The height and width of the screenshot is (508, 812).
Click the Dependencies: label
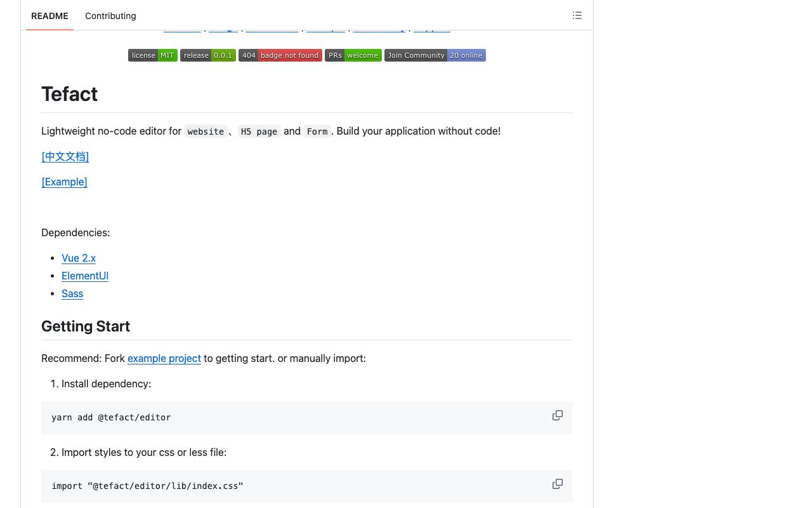75,232
